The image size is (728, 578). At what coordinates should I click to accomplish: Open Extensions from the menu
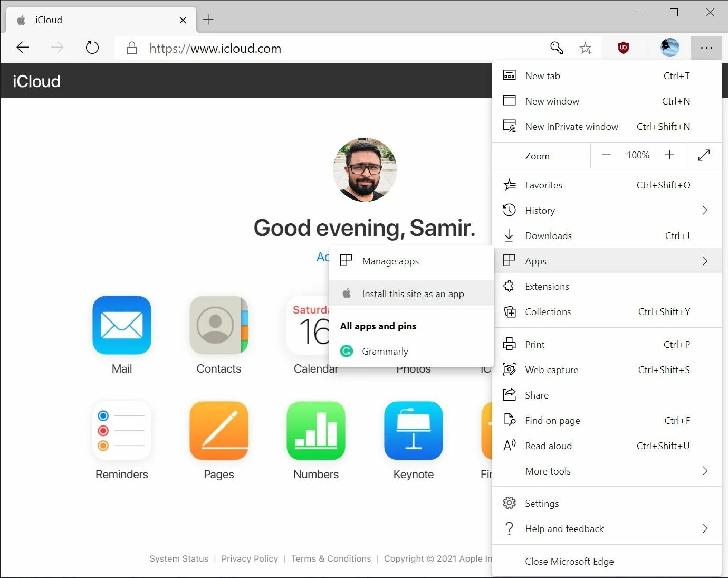coord(607,287)
